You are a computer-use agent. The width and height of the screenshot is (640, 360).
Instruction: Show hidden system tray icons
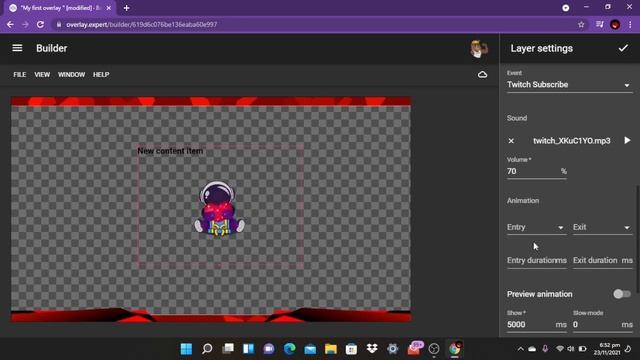[520, 349]
